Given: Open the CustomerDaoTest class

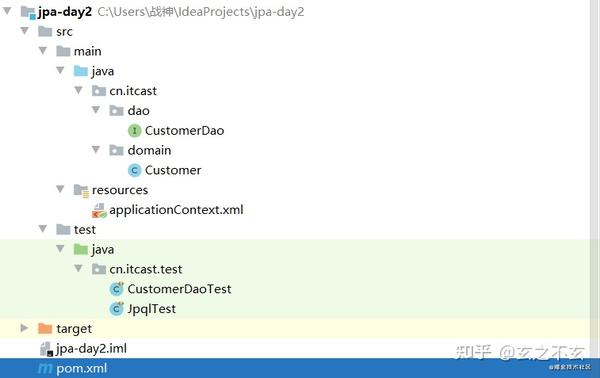Looking at the screenshot, I should [x=179, y=289].
